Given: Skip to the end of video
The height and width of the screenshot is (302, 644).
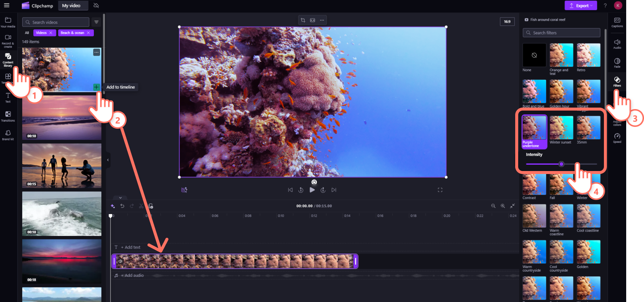Looking at the screenshot, I should pyautogui.click(x=334, y=190).
